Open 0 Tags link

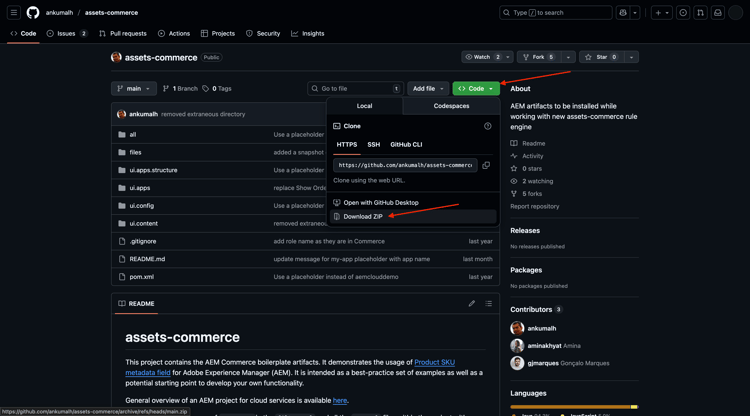217,88
